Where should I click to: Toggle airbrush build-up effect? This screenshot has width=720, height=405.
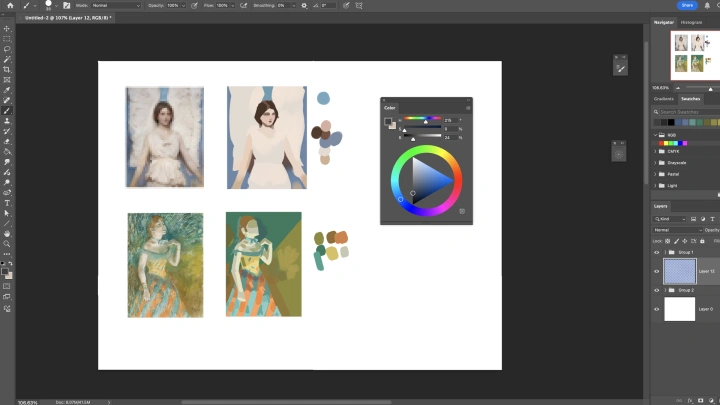click(x=243, y=6)
